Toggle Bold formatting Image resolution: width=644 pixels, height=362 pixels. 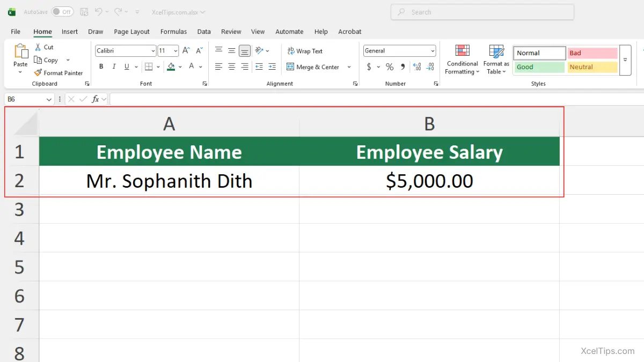coord(101,67)
